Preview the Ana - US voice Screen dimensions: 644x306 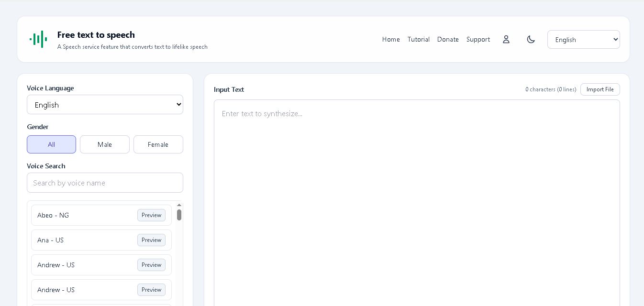click(x=151, y=240)
